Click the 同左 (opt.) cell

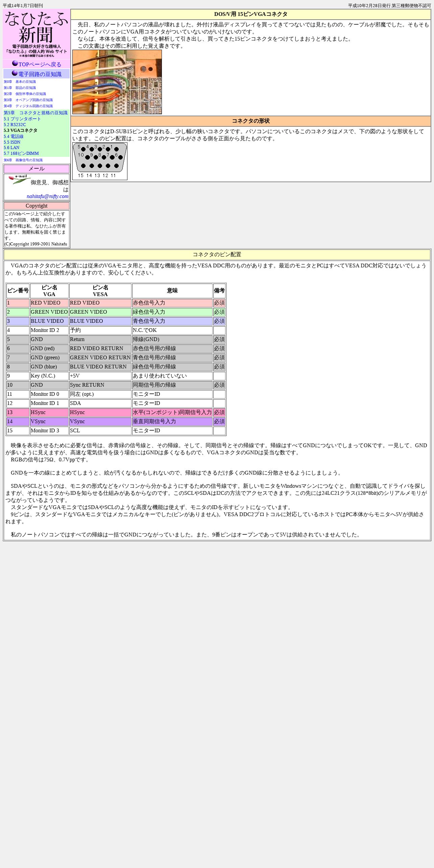[x=100, y=394]
